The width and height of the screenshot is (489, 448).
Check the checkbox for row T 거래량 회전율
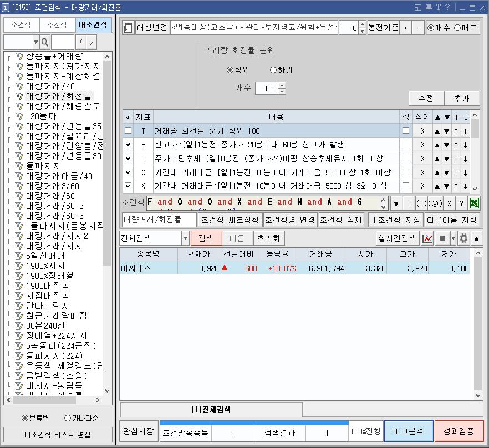129,131
